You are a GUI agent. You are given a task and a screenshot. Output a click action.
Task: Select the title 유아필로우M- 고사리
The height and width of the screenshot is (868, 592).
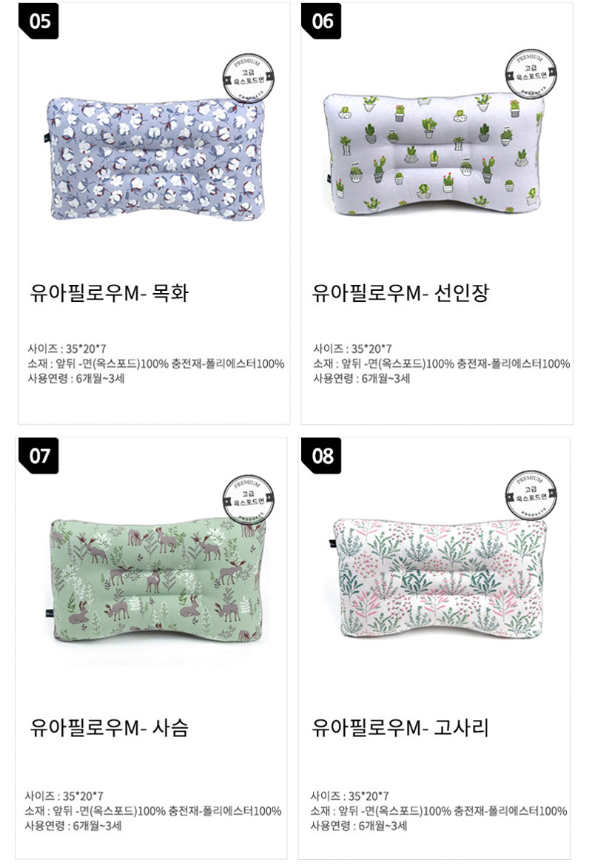click(x=400, y=727)
